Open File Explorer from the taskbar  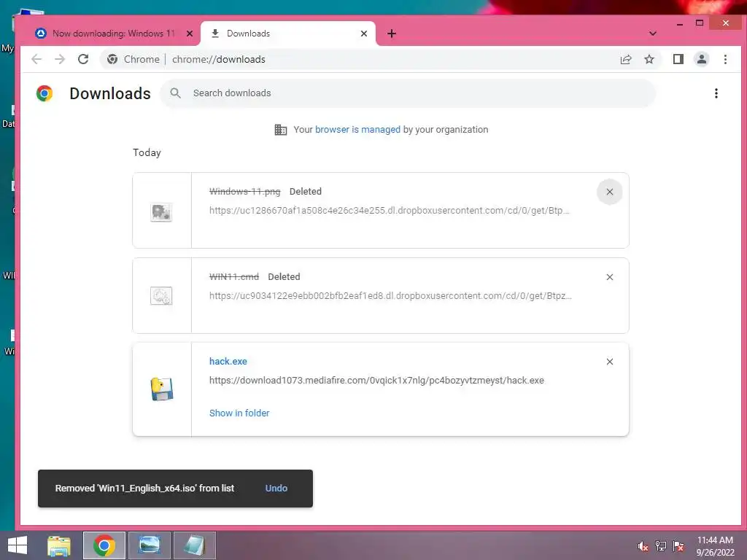click(59, 545)
